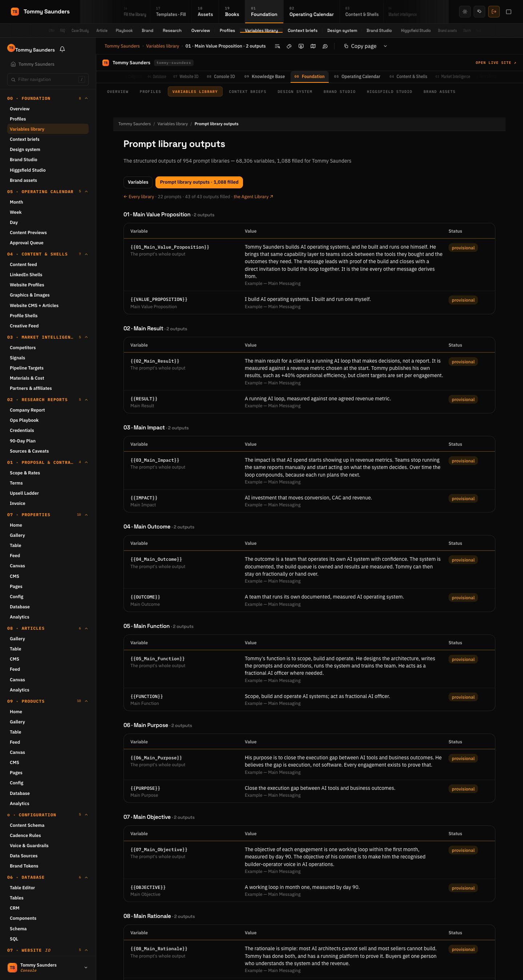Open the Operating Calendar top tab

(311, 12)
